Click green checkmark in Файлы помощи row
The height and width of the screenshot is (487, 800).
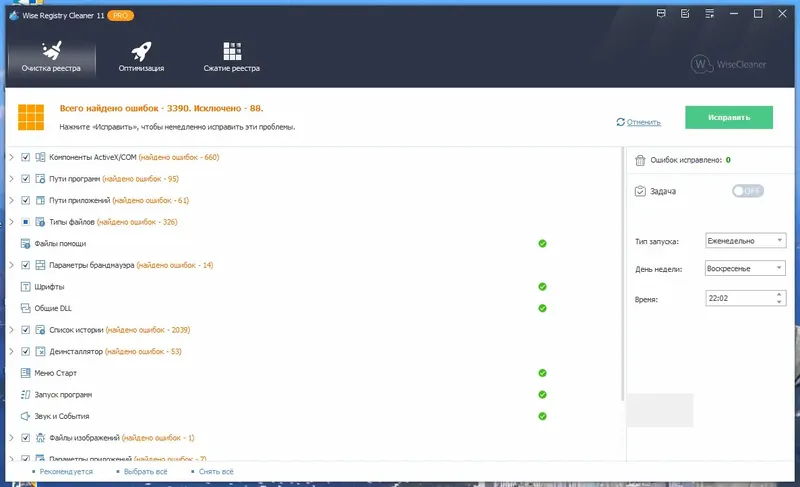click(542, 244)
